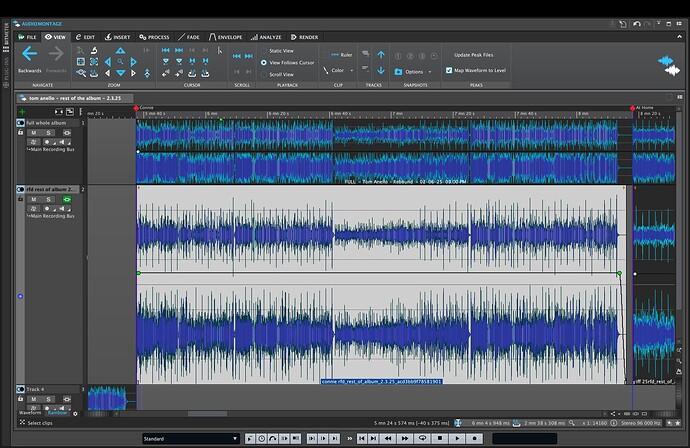690x448 pixels.
Task: Click the zoom-in-vertically up triangle icon
Action: (x=120, y=51)
